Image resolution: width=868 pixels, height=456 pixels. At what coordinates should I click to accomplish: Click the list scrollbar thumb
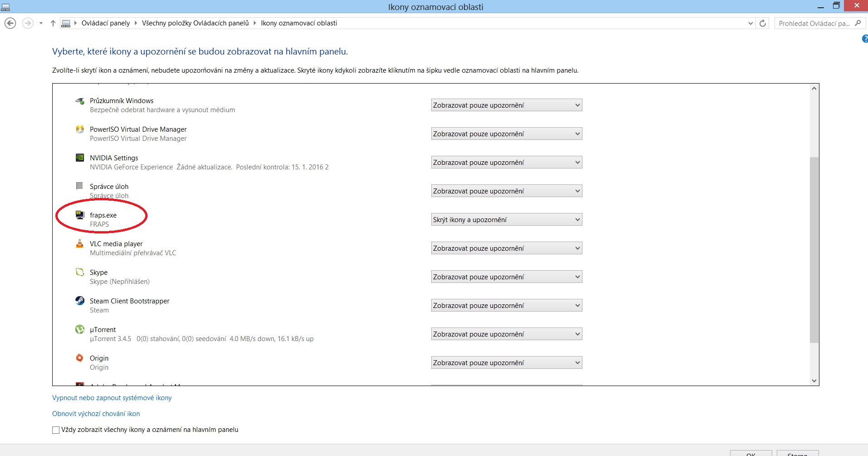(814, 250)
